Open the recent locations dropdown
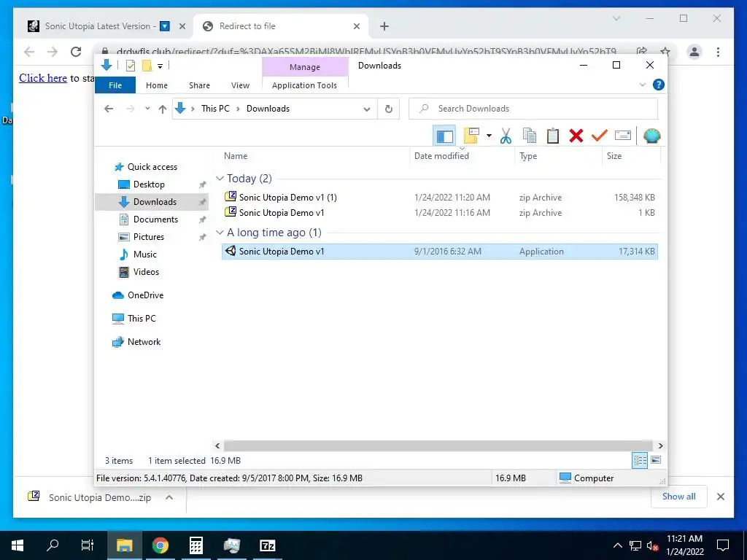 tap(147, 109)
